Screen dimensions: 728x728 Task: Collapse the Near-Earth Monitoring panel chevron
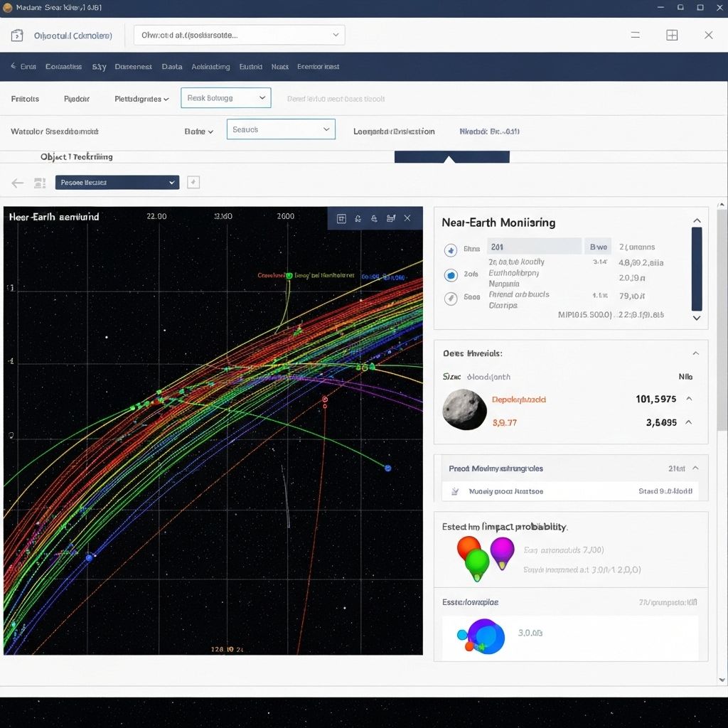coord(697,221)
